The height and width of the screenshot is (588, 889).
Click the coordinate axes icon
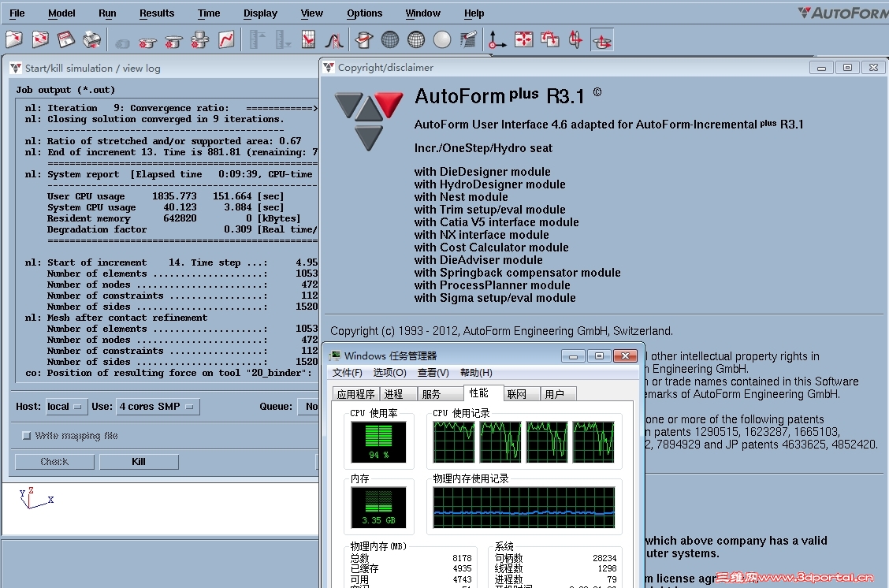(x=497, y=39)
